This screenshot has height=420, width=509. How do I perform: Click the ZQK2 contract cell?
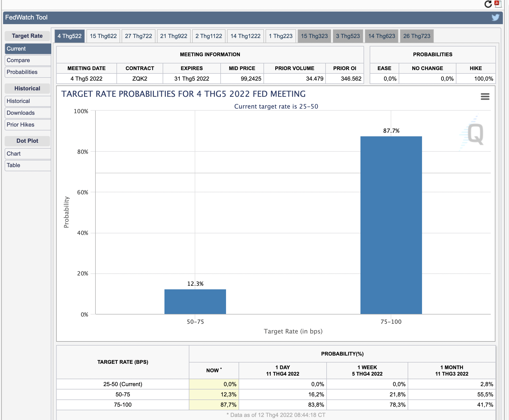coord(140,79)
